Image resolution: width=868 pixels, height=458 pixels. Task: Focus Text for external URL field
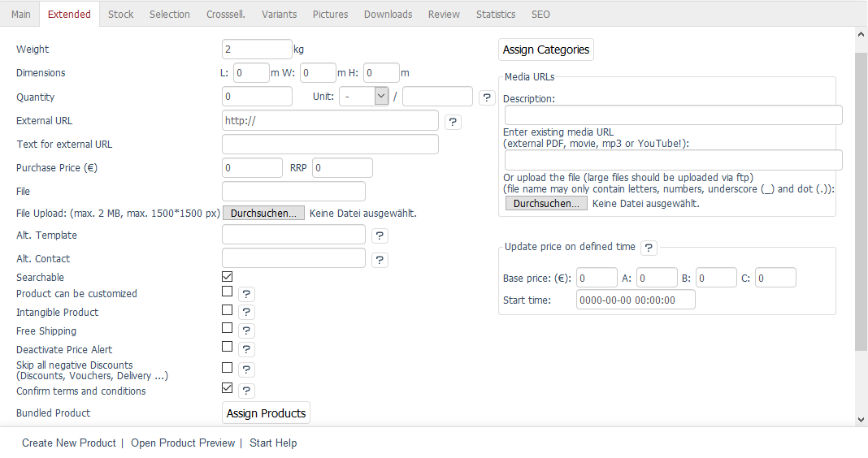click(331, 145)
